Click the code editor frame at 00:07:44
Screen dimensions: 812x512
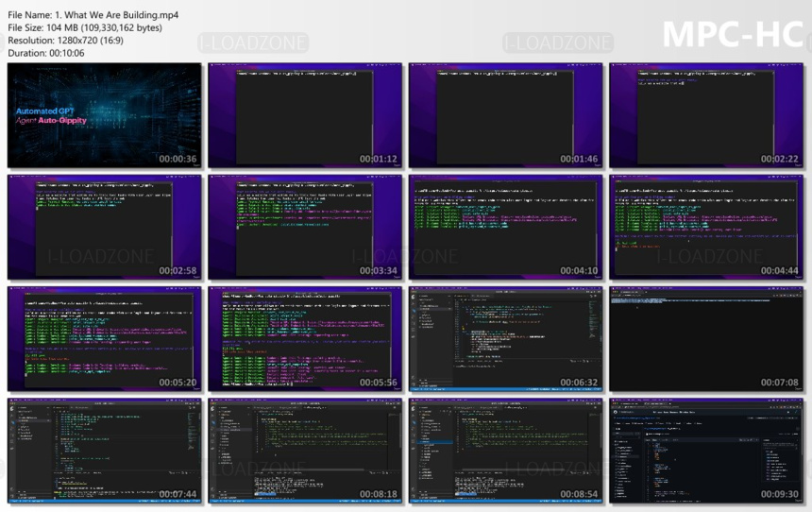pyautogui.click(x=105, y=451)
